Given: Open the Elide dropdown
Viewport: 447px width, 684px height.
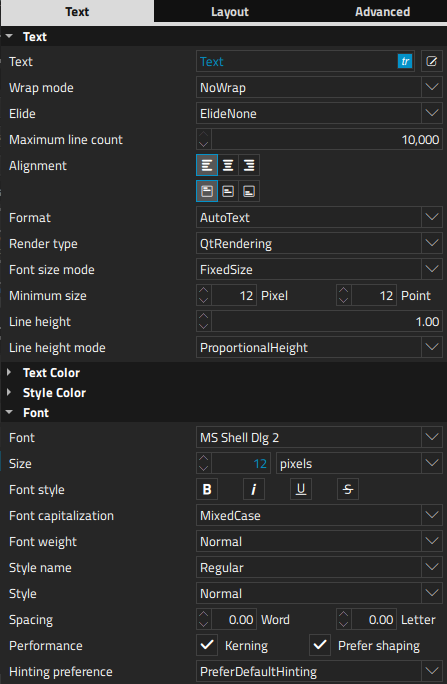Looking at the screenshot, I should point(319,113).
